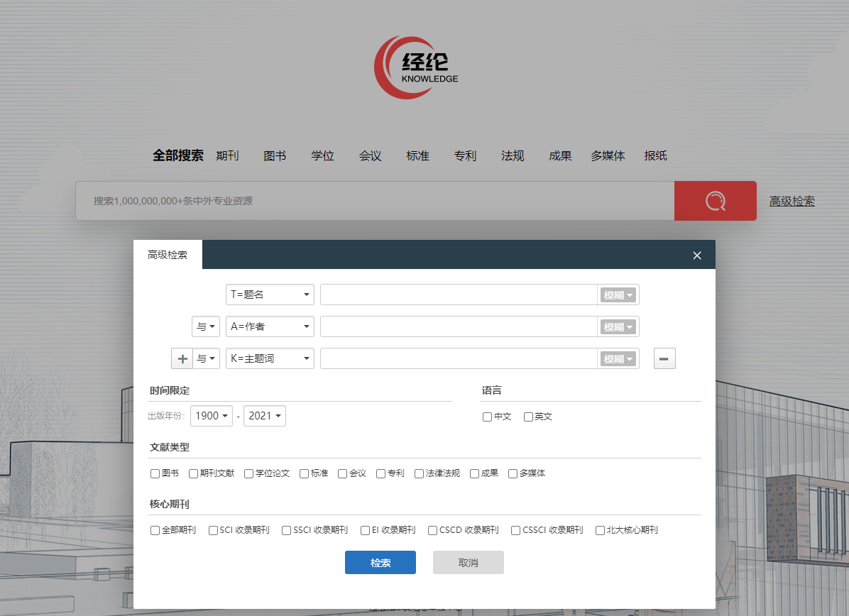Click the minus icon to remove condition row

pos(664,359)
